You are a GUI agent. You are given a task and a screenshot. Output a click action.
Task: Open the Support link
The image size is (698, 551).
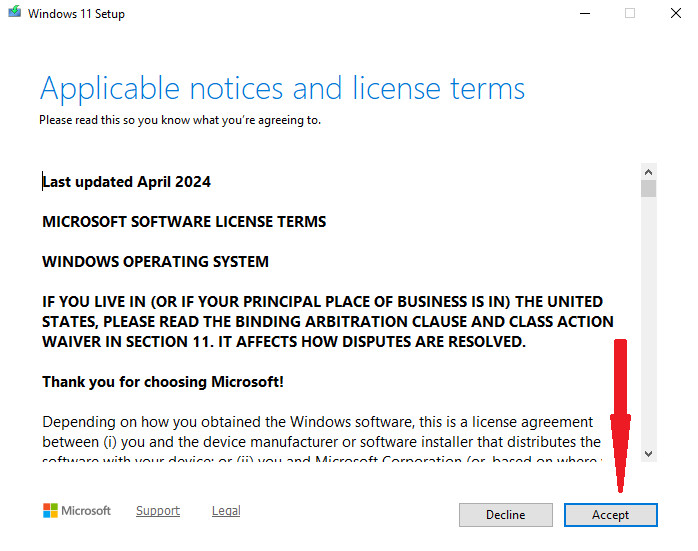point(158,510)
